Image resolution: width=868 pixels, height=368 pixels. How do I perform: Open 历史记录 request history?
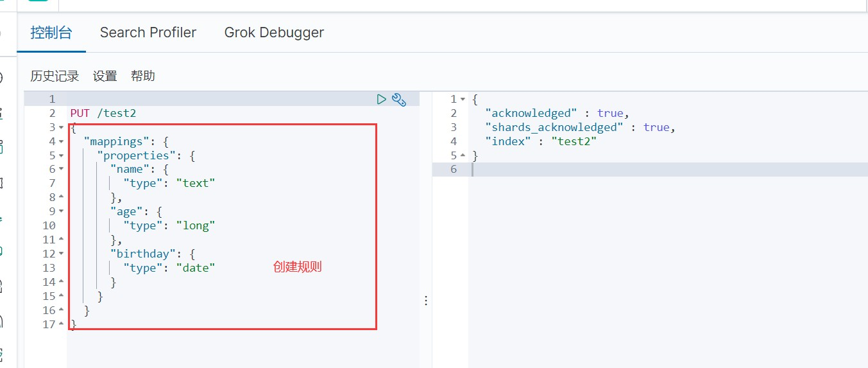[55, 76]
